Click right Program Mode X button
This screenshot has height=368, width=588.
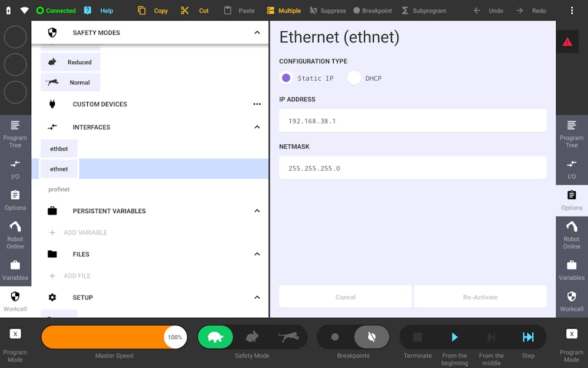pyautogui.click(x=572, y=334)
